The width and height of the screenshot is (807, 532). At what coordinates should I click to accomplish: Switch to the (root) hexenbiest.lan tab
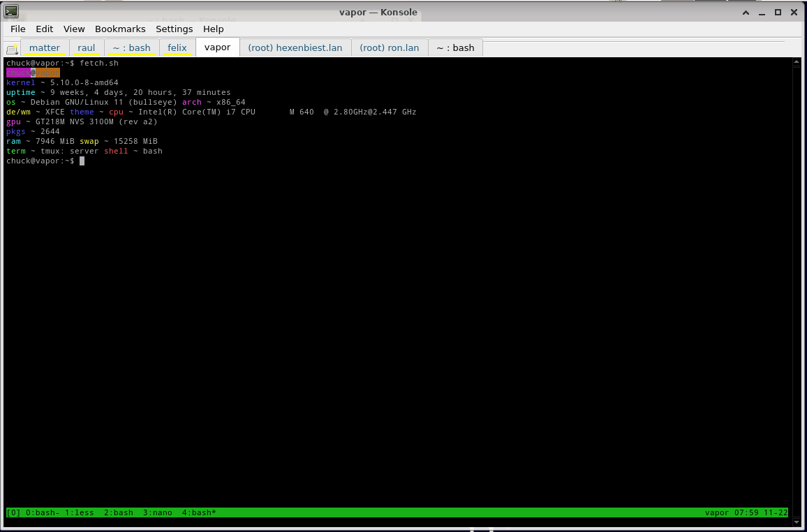(295, 47)
